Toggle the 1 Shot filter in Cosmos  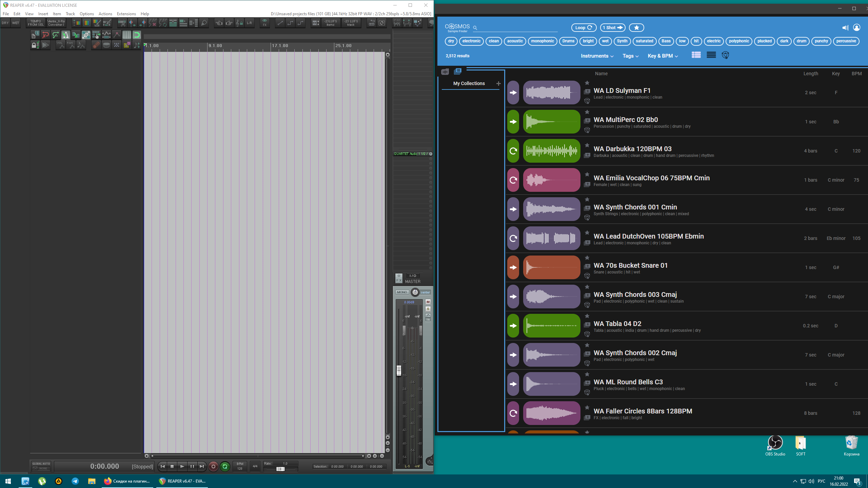click(x=613, y=27)
